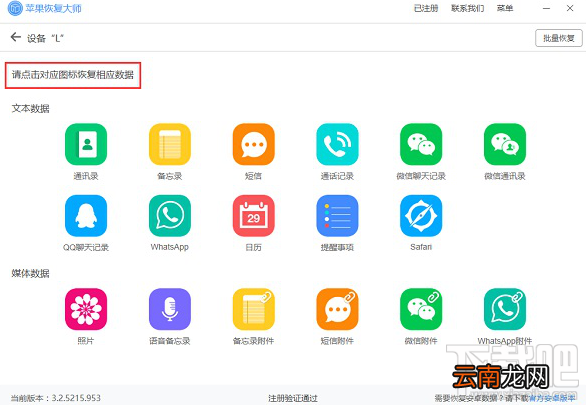The width and height of the screenshot is (586, 405).
Task: Open the 微信通讯录 WeChat contacts icon
Action: (505, 144)
